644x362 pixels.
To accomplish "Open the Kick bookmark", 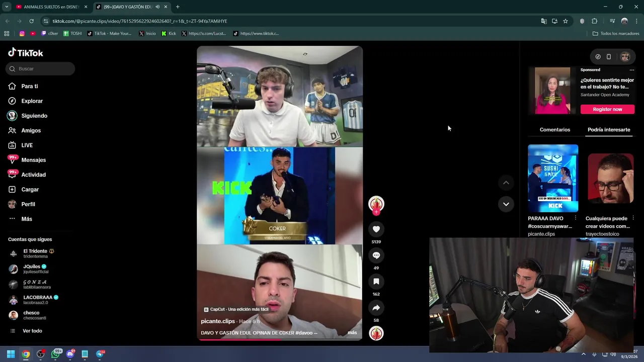I will (x=169, y=34).
